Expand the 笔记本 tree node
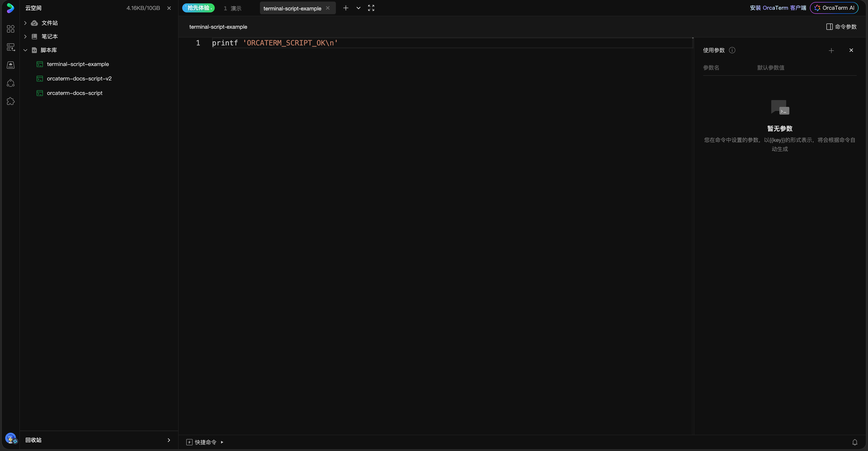The image size is (868, 451). point(25,36)
